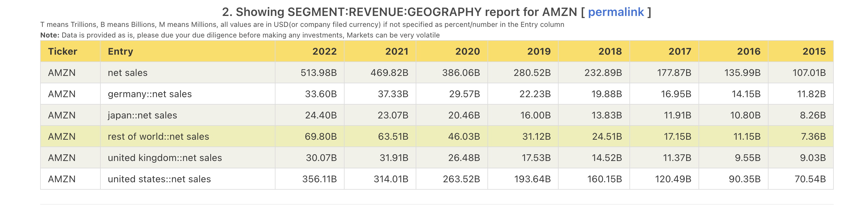
Task: Click Germany's 22.23B value
Action: tap(535, 94)
